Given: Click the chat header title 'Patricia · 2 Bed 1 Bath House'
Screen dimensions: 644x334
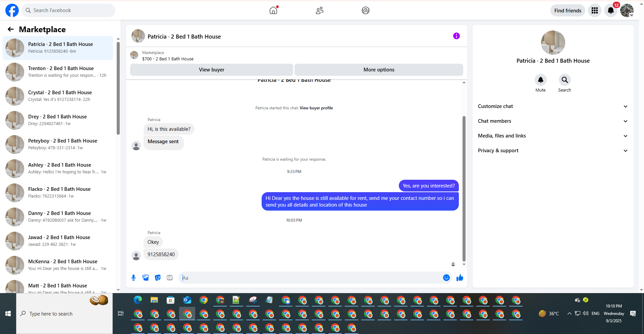Looking at the screenshot, I should 184,37.
